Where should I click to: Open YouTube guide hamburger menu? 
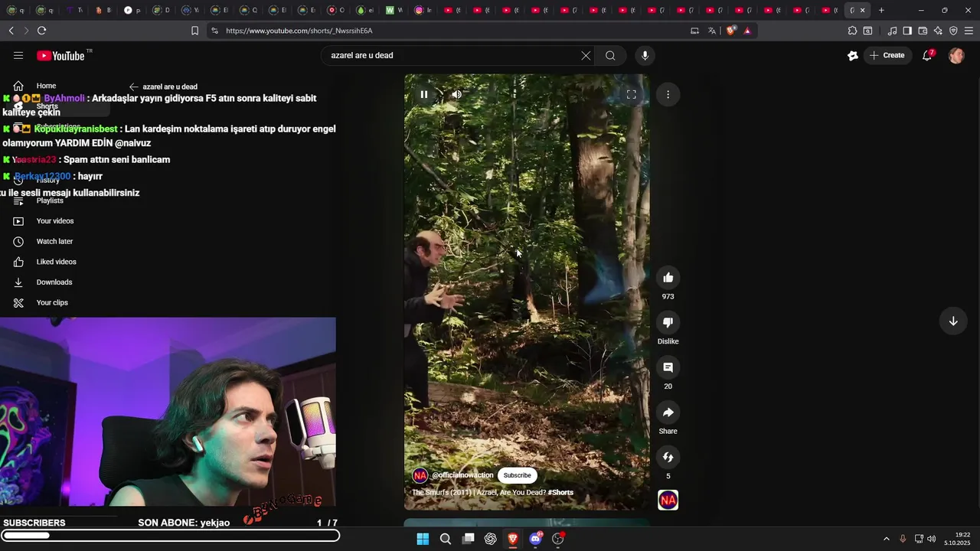pos(18,55)
